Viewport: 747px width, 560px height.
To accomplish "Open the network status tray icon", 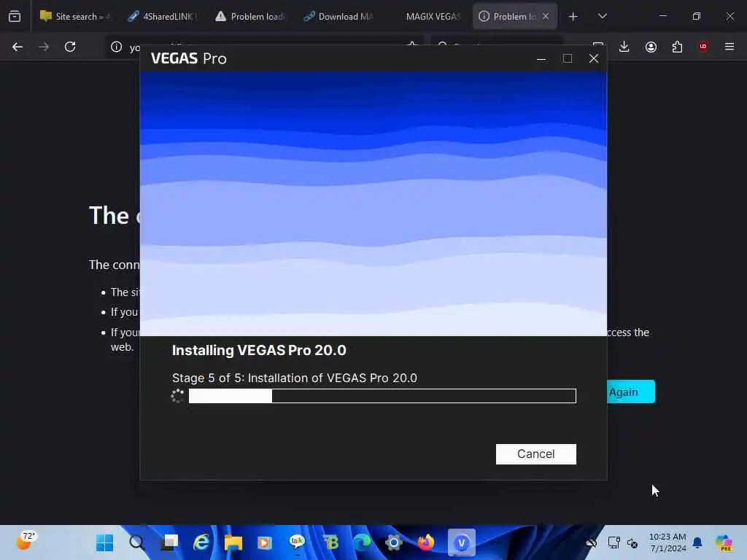I will click(614, 542).
